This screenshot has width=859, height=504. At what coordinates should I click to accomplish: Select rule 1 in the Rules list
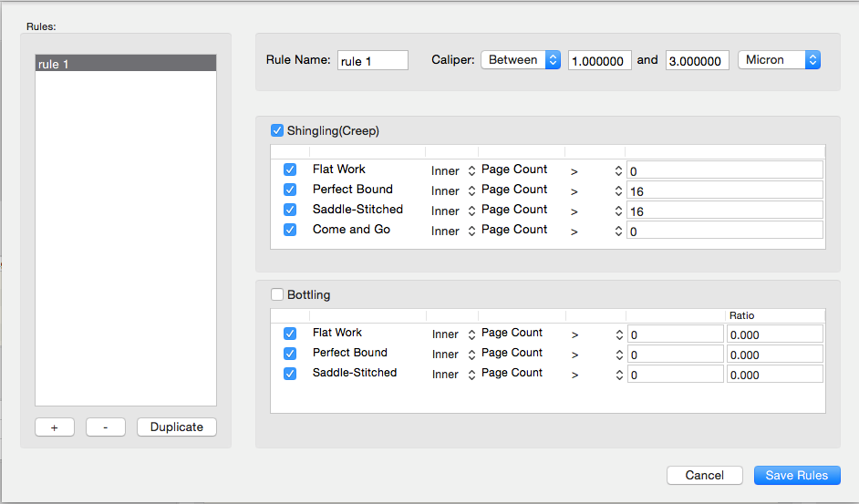click(125, 64)
